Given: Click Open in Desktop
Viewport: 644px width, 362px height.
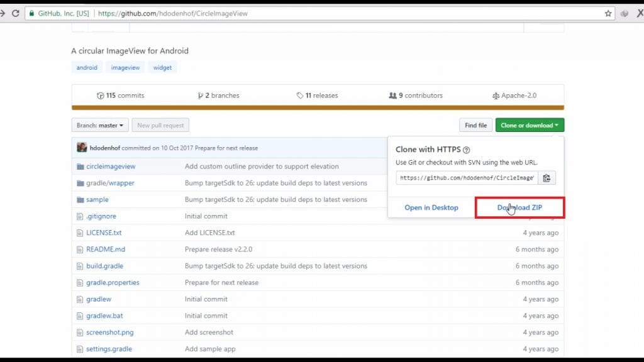Looking at the screenshot, I should pyautogui.click(x=431, y=207).
